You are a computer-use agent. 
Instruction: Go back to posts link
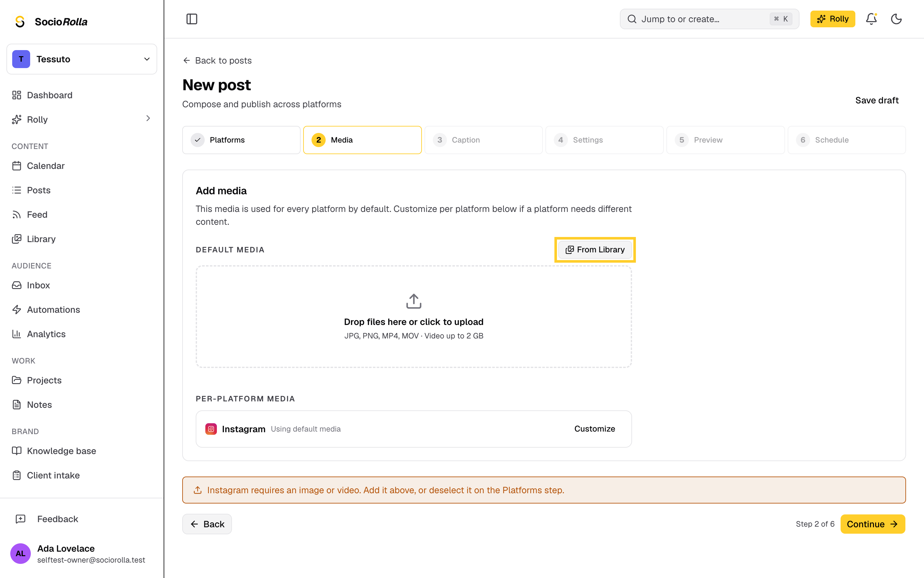[217, 60]
